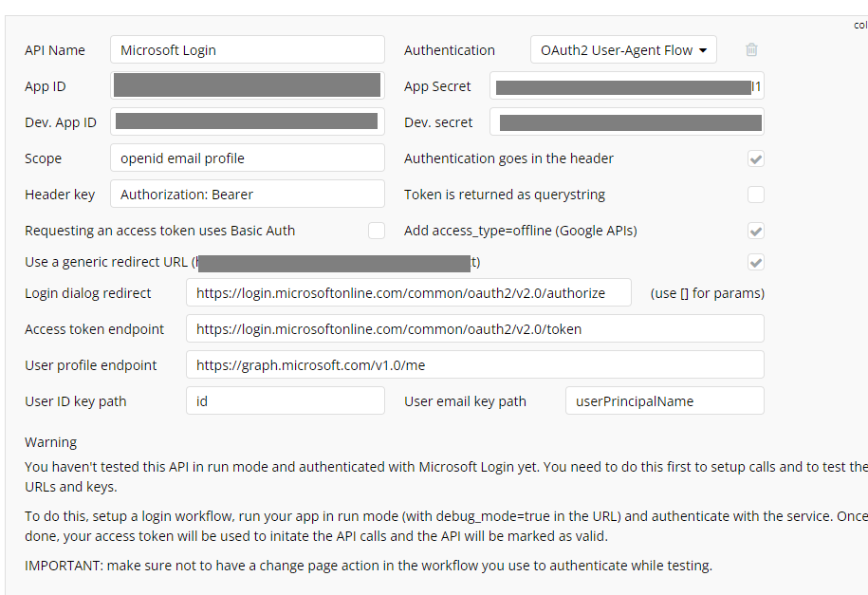
Task: Edit the User profile endpoint URL
Action: [x=474, y=365]
